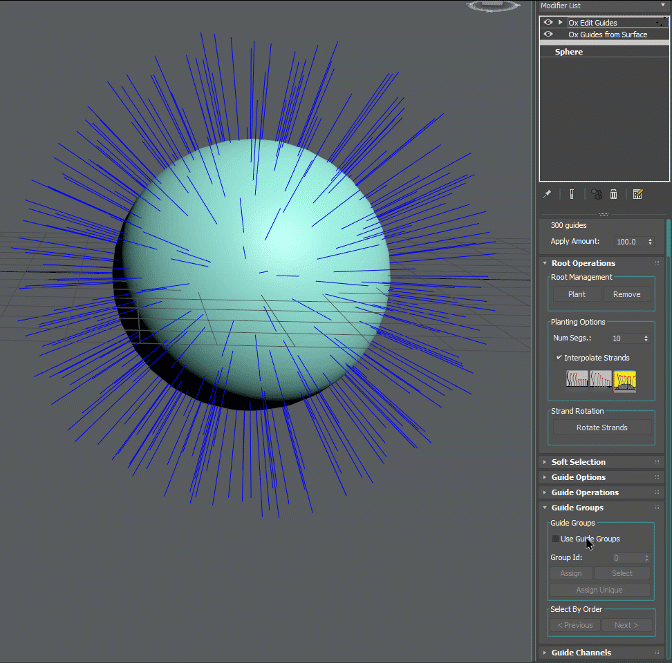Toggle Show End Result icon
Screen dimensions: 672x663
pos(571,194)
